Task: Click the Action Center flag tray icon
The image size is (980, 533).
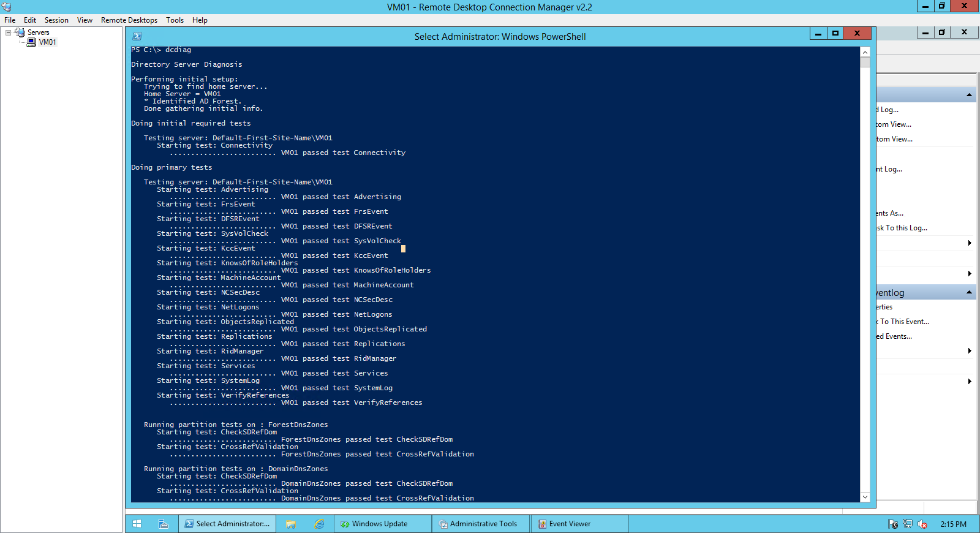Action: click(893, 524)
